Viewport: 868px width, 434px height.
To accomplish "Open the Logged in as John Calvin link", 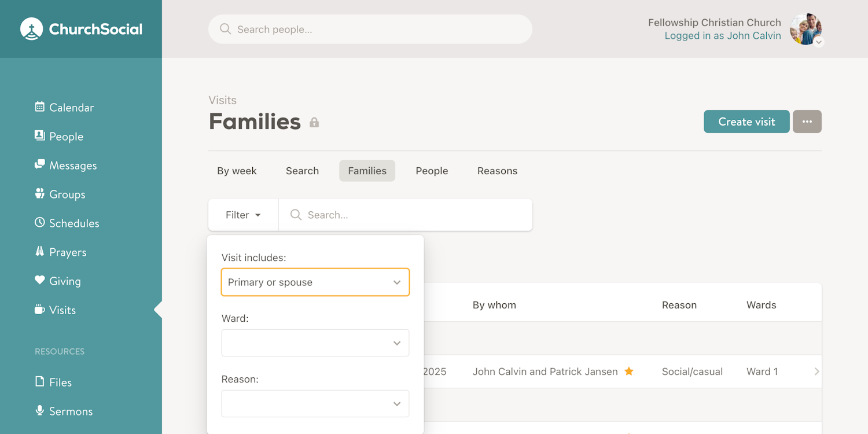I will point(722,35).
